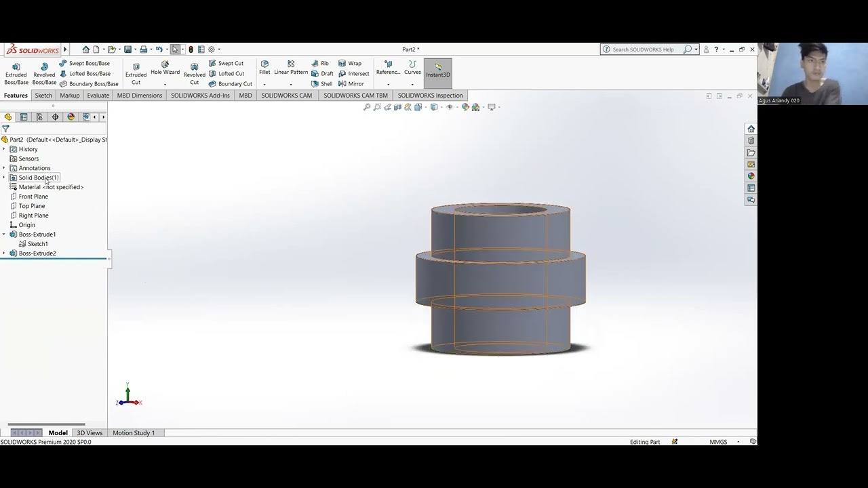This screenshot has width=868, height=488.
Task: Open the Options gear icon
Action: pyautogui.click(x=212, y=49)
